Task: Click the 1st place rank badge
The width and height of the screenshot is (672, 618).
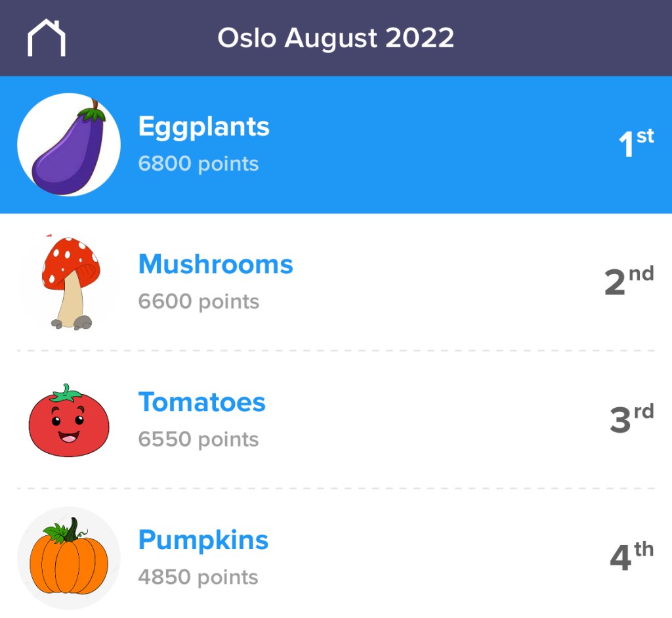Action: tap(635, 144)
